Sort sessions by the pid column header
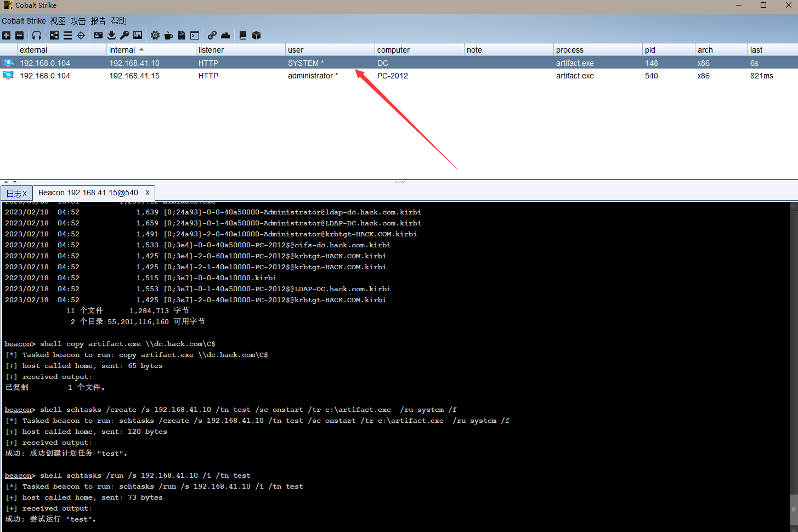This screenshot has height=532, width=798. click(669, 49)
